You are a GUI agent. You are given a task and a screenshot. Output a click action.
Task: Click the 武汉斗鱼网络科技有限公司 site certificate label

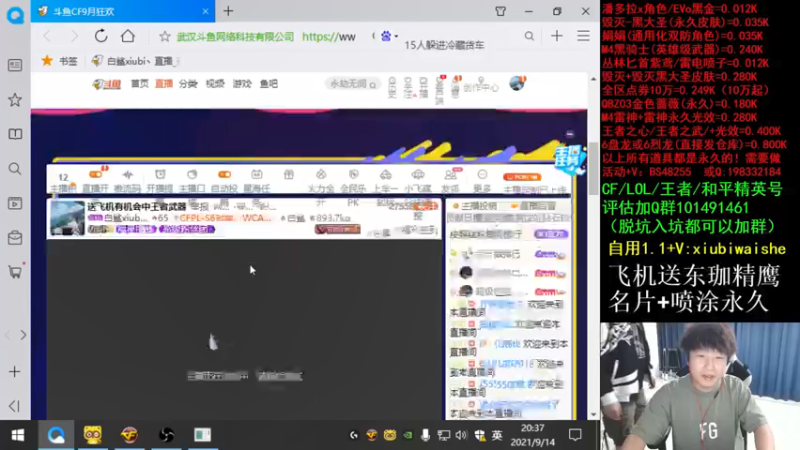[x=235, y=37]
